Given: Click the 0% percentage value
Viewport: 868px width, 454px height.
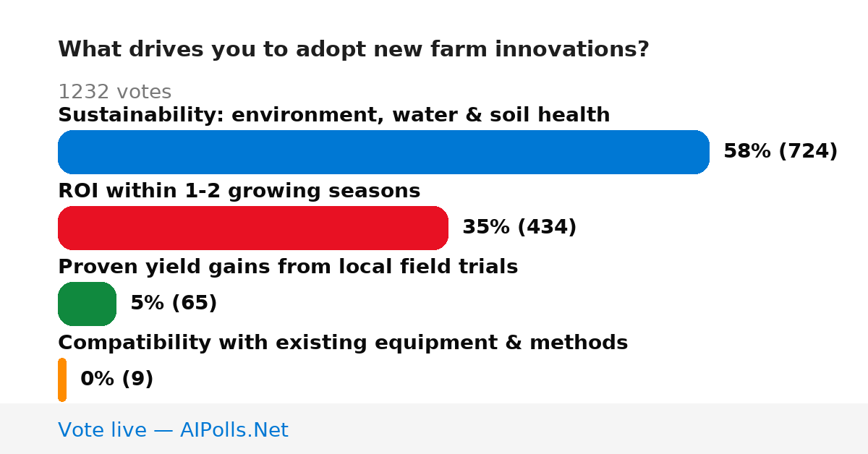Looking at the screenshot, I should [95, 379].
